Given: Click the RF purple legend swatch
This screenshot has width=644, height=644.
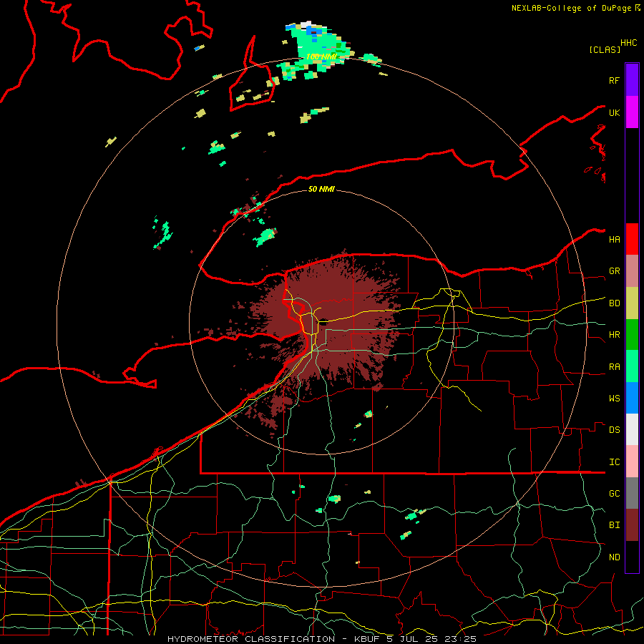Looking at the screenshot, I should (632, 80).
